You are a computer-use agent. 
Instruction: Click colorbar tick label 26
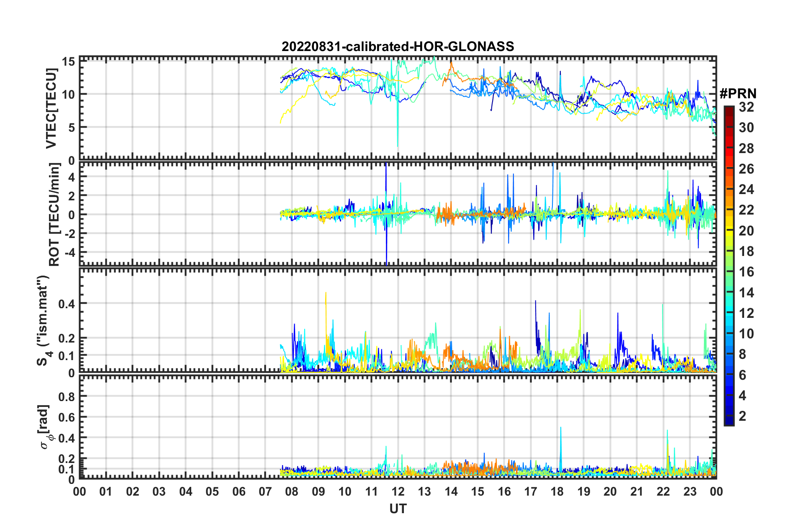pyautogui.click(x=746, y=169)
